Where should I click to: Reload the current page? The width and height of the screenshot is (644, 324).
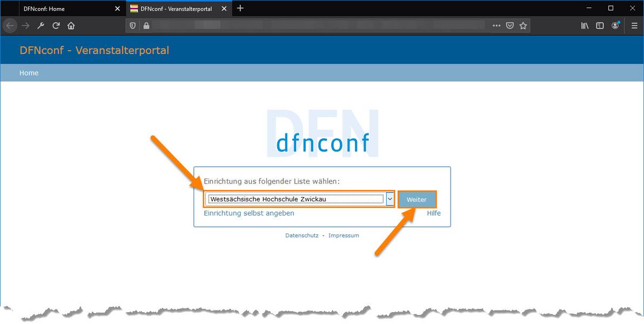click(x=56, y=26)
